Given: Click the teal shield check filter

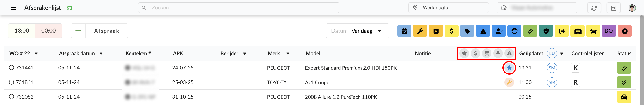Looking at the screenshot, I should point(546,31).
